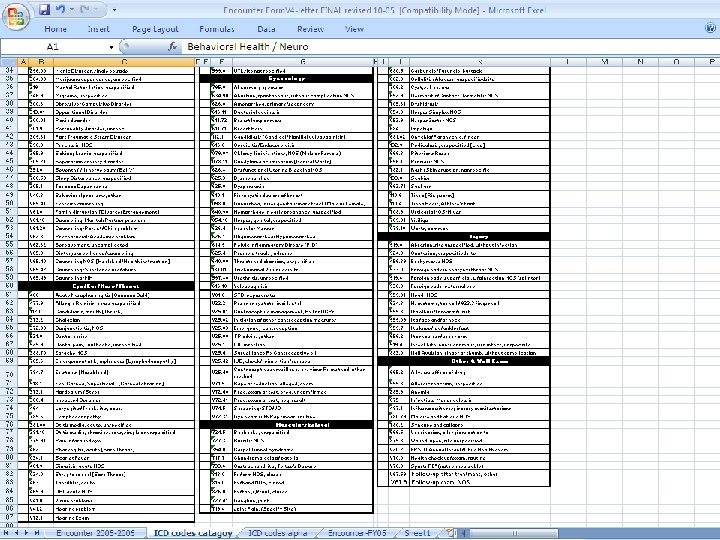Click the Insert Worksheet icon
This screenshot has width=720, height=540.
pyautogui.click(x=449, y=533)
